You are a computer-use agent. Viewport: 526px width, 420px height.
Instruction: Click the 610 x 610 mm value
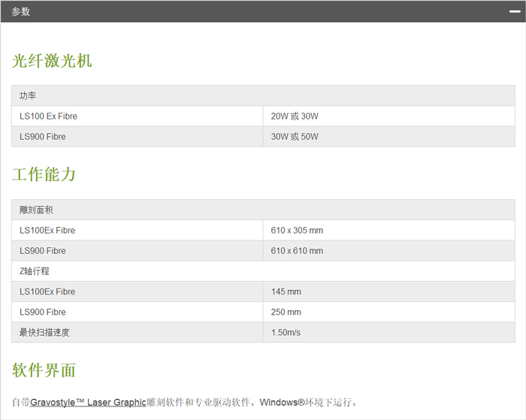click(x=297, y=251)
